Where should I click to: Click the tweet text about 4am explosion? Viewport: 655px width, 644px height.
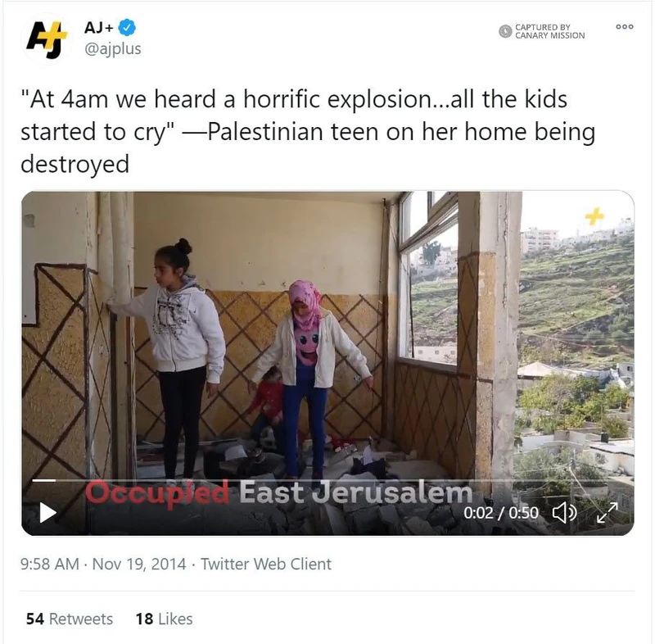click(308, 131)
